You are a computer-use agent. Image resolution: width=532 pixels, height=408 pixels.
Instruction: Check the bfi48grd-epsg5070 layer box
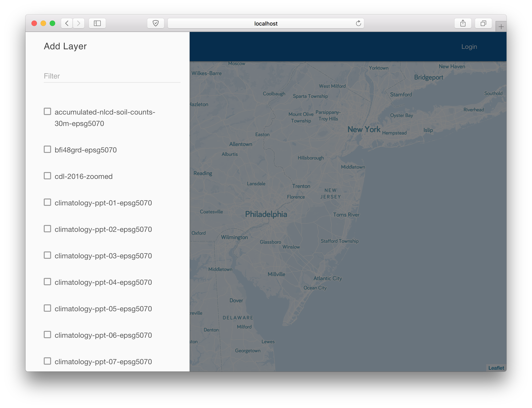tap(48, 149)
